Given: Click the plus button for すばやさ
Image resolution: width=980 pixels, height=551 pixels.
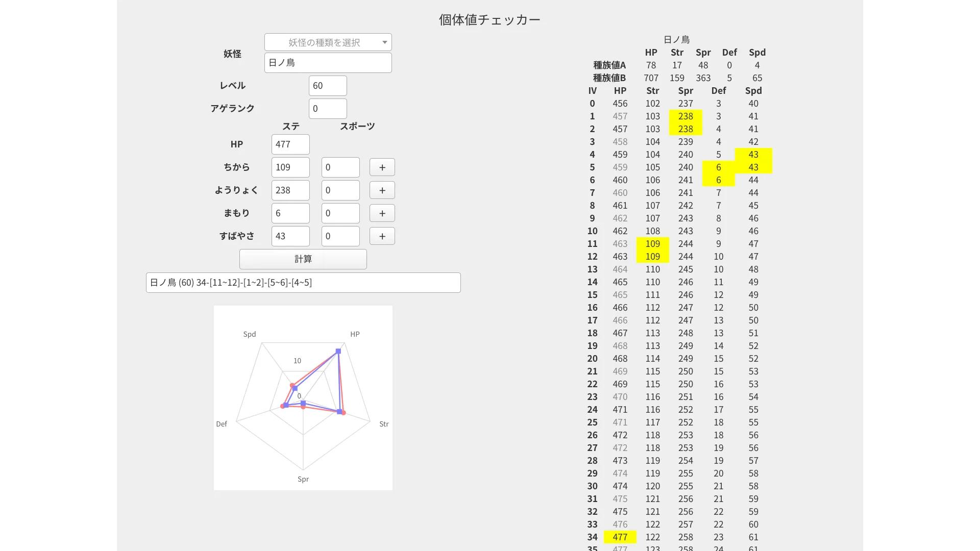Looking at the screenshot, I should [x=382, y=236].
